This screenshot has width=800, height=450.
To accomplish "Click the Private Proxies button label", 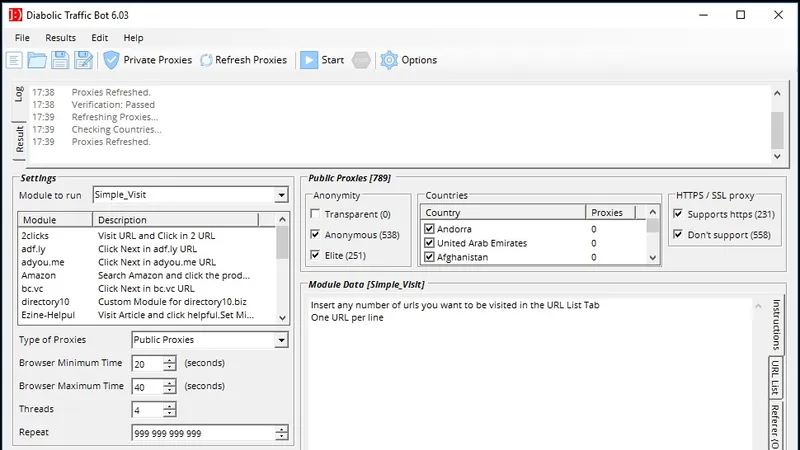I will pyautogui.click(x=158, y=60).
